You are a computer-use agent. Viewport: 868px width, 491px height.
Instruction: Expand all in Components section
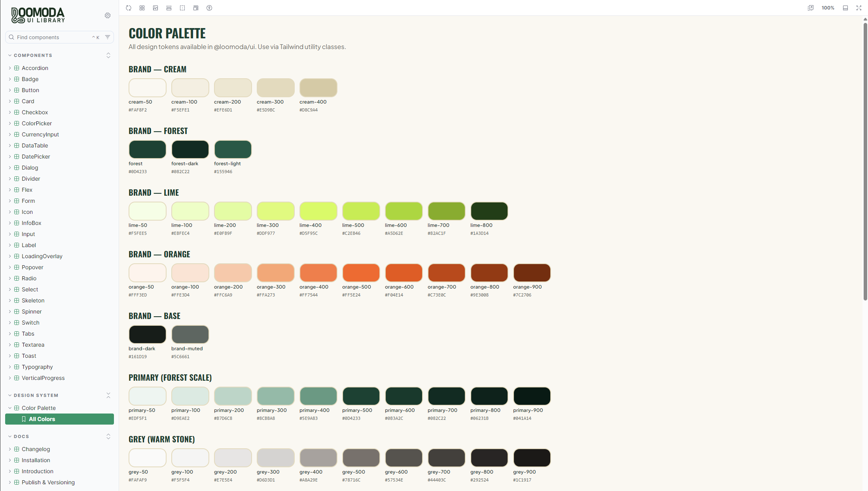pos(108,55)
